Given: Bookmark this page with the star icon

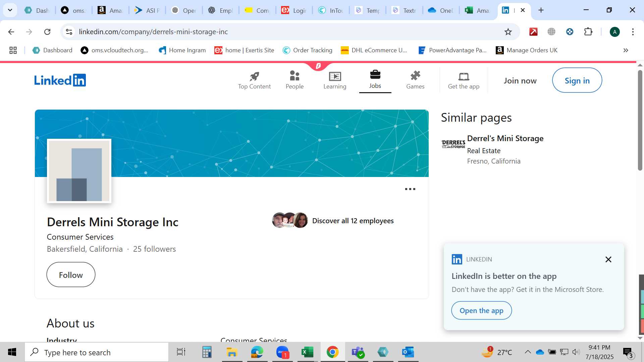Looking at the screenshot, I should 508,32.
